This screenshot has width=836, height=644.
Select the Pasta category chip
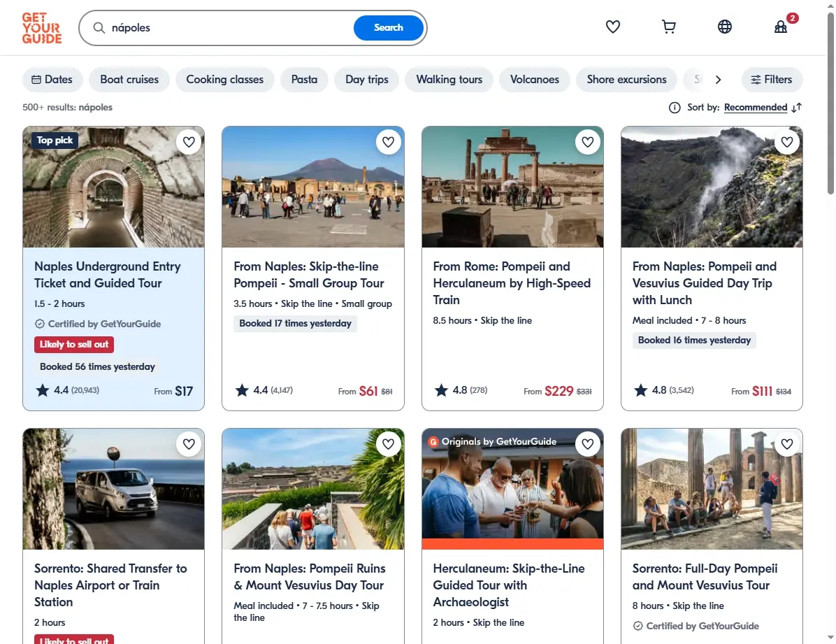pyautogui.click(x=304, y=80)
